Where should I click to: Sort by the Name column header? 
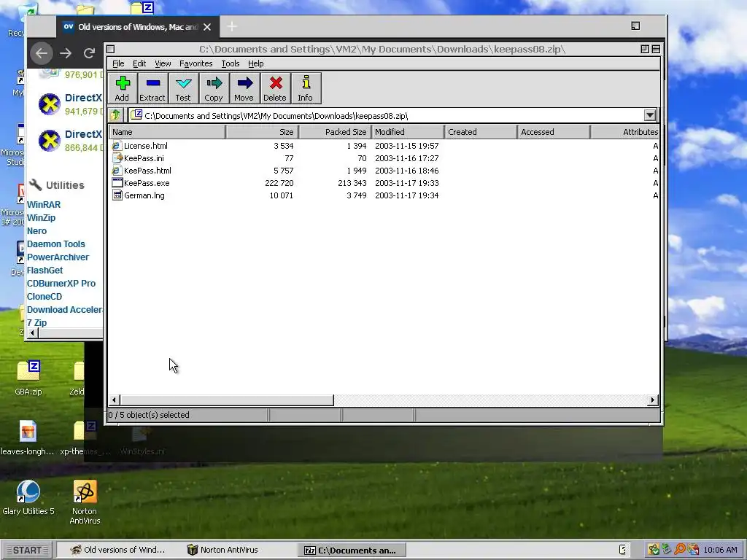[167, 132]
